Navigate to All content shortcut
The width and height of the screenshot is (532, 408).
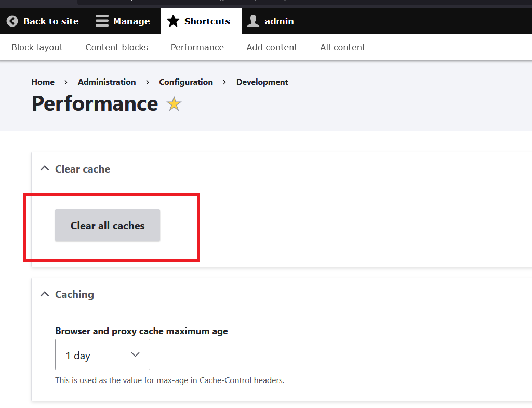click(342, 47)
